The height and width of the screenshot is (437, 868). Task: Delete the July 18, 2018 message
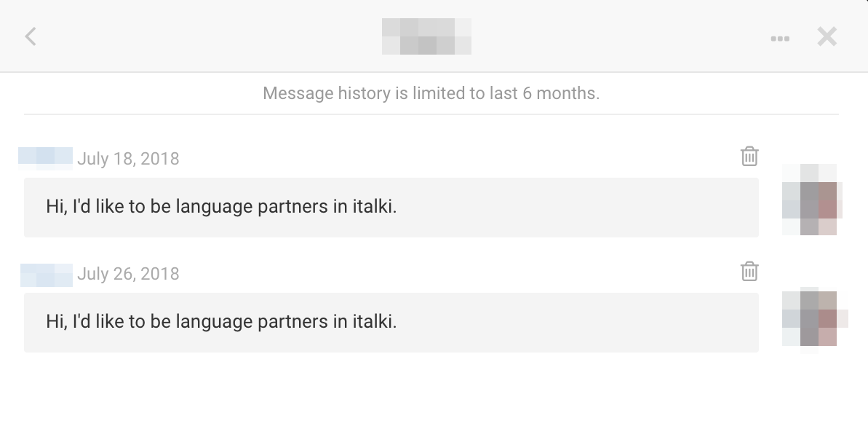click(x=749, y=156)
